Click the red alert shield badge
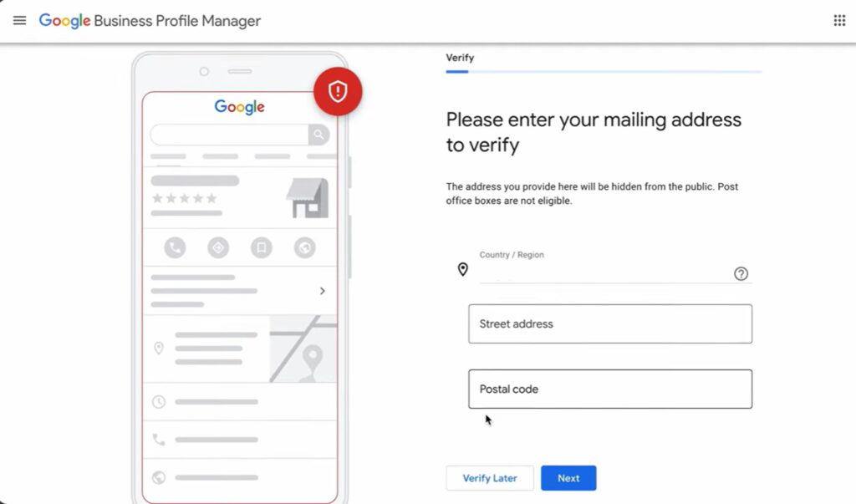The height and width of the screenshot is (504, 856). pos(338,92)
